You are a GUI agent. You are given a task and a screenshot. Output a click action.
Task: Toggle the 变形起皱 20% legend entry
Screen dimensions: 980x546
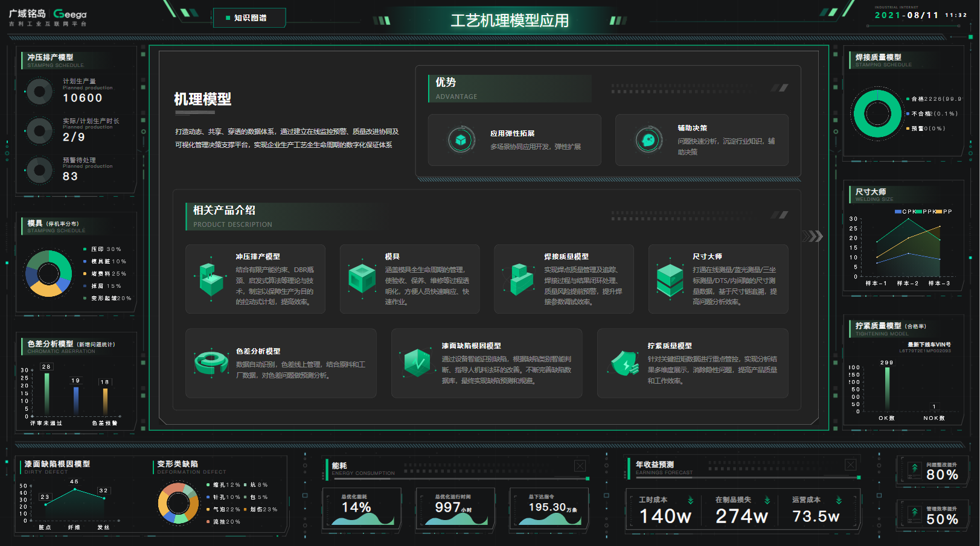coord(107,298)
